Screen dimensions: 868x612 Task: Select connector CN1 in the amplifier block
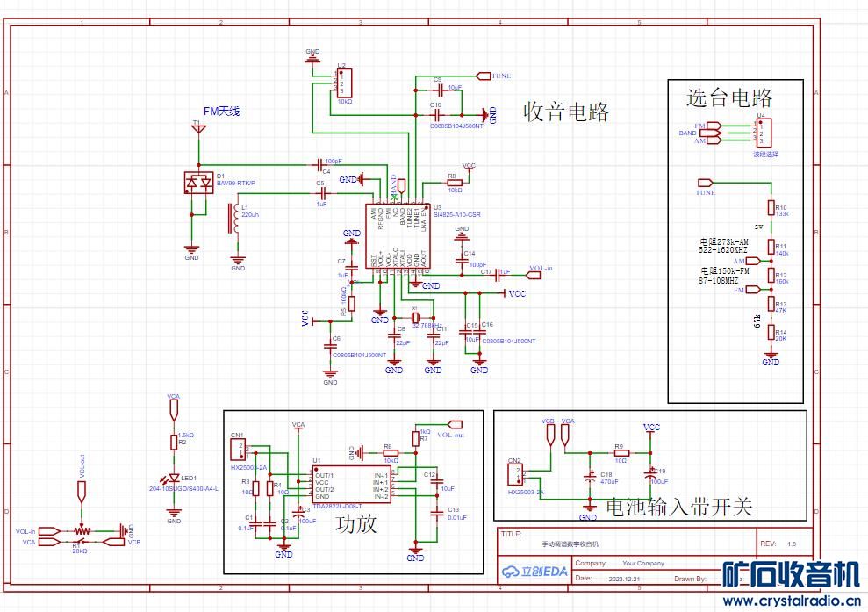coord(238,450)
